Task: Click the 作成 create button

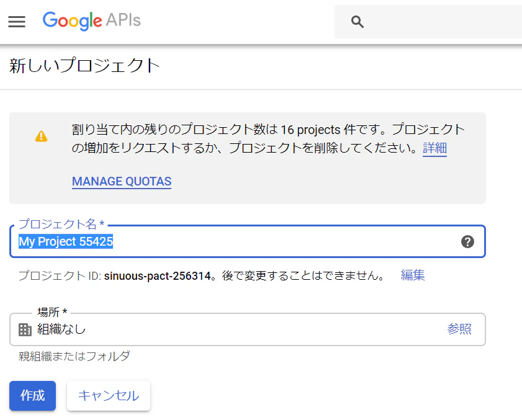Action: click(x=33, y=396)
